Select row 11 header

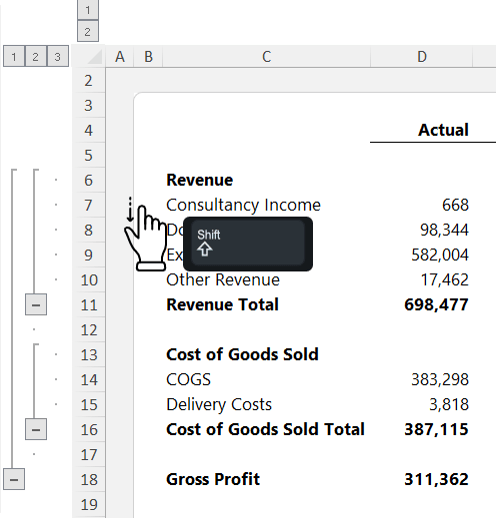[x=89, y=305]
